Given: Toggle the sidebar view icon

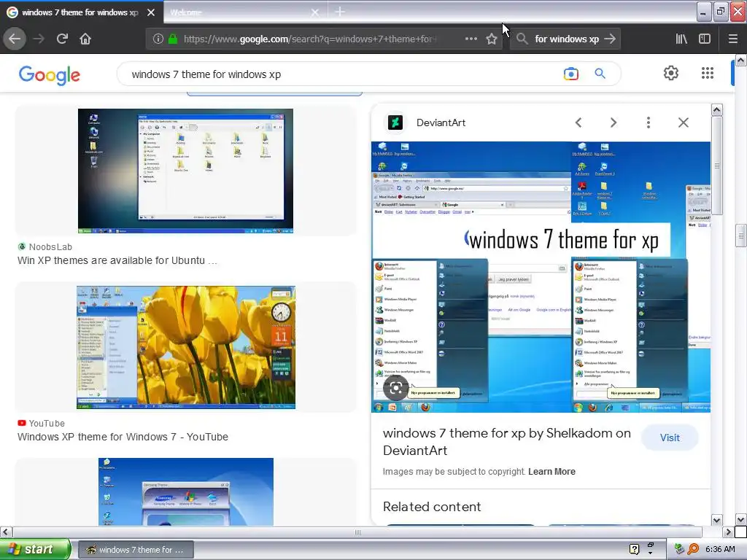Looking at the screenshot, I should tap(705, 39).
